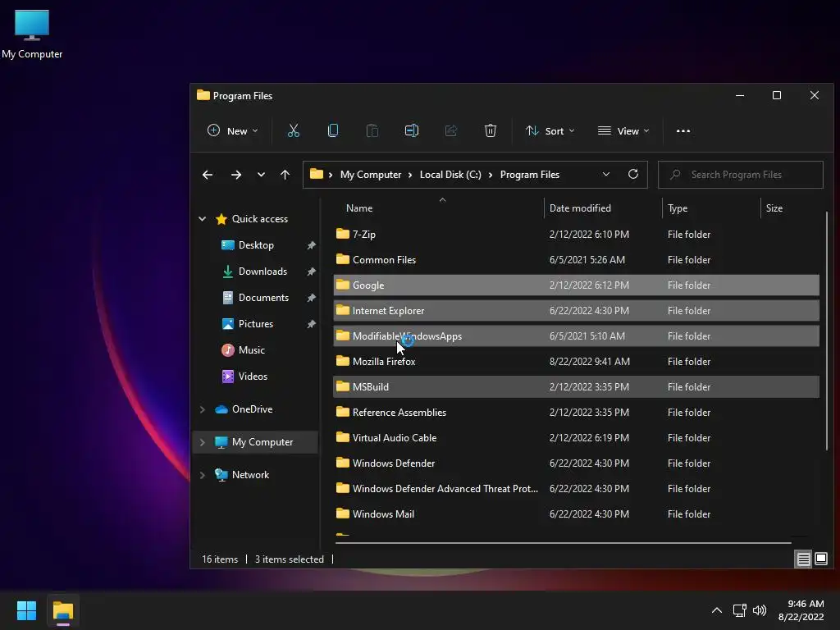Click the Delete trash can icon
Image resolution: width=840 pixels, height=630 pixels.
point(491,130)
